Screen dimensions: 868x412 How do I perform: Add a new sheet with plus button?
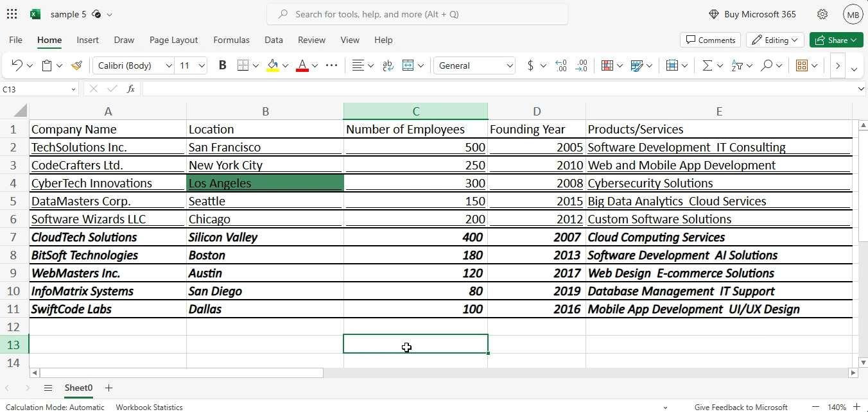[x=108, y=388]
